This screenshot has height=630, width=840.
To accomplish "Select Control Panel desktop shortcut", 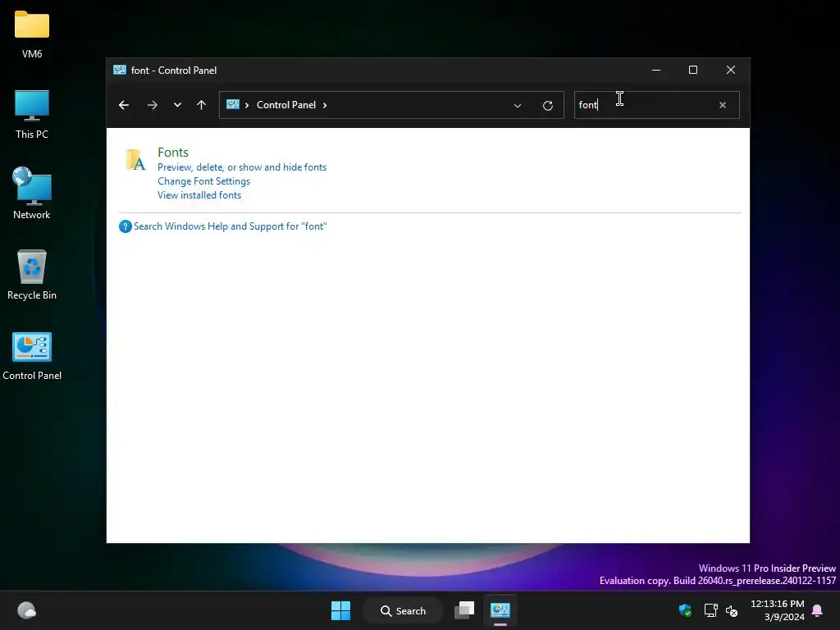I will (x=32, y=356).
